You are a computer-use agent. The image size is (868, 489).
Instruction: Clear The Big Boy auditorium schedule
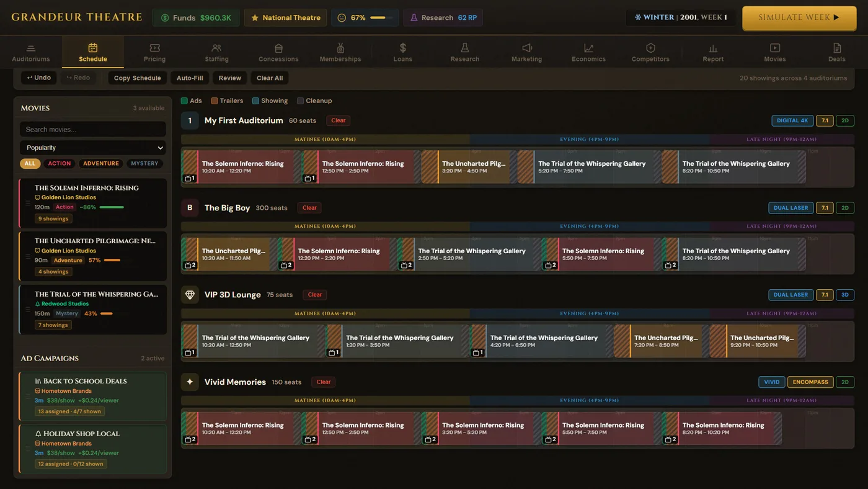[x=309, y=208]
